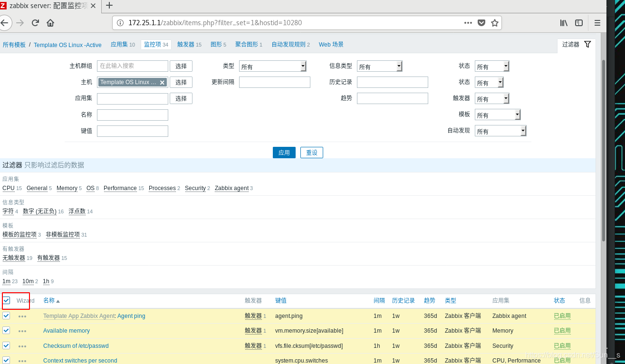Click in the 更新间隔 input field
The width and height of the screenshot is (625, 364).
(x=275, y=82)
